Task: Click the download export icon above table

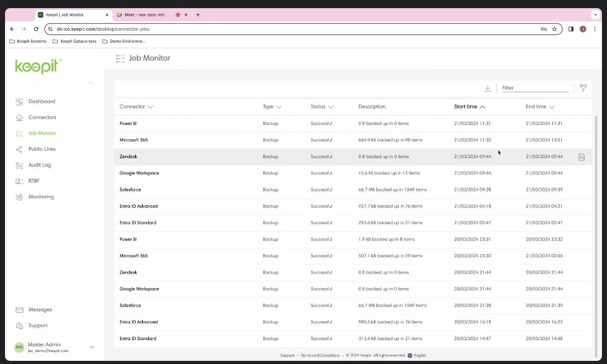Action: [488, 88]
